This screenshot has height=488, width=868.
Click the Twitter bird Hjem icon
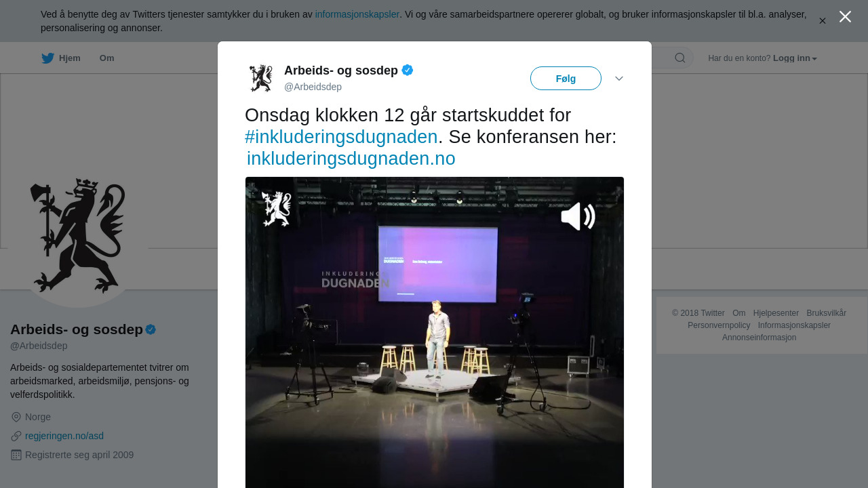point(47,58)
